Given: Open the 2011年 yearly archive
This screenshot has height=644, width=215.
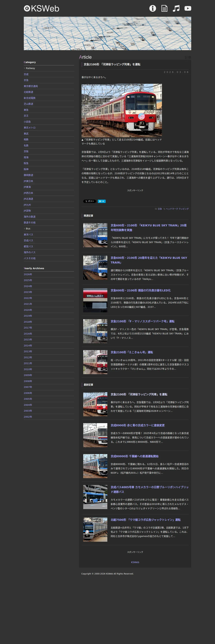Looking at the screenshot, I should coord(28,363).
